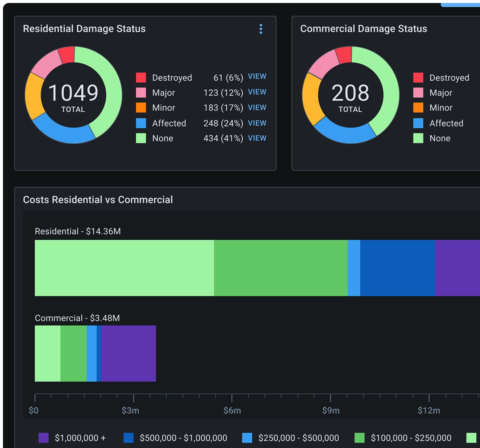
Task: Select pink Major swatch in Residential legend
Action: point(141,93)
